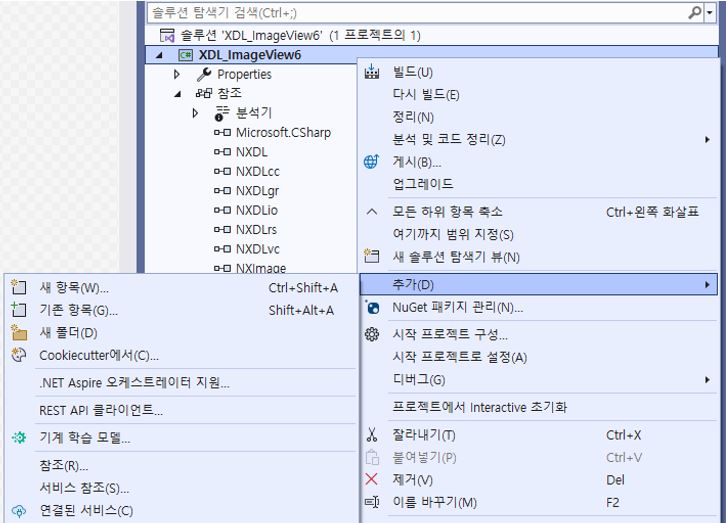Click the scissors cut icon
This screenshot has height=523, width=726.
click(372, 435)
